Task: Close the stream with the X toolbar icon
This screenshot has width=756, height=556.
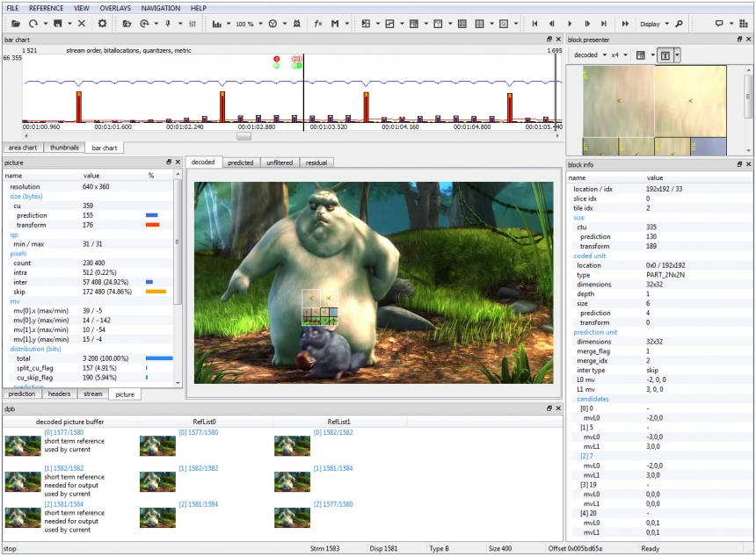Action: click(82, 24)
